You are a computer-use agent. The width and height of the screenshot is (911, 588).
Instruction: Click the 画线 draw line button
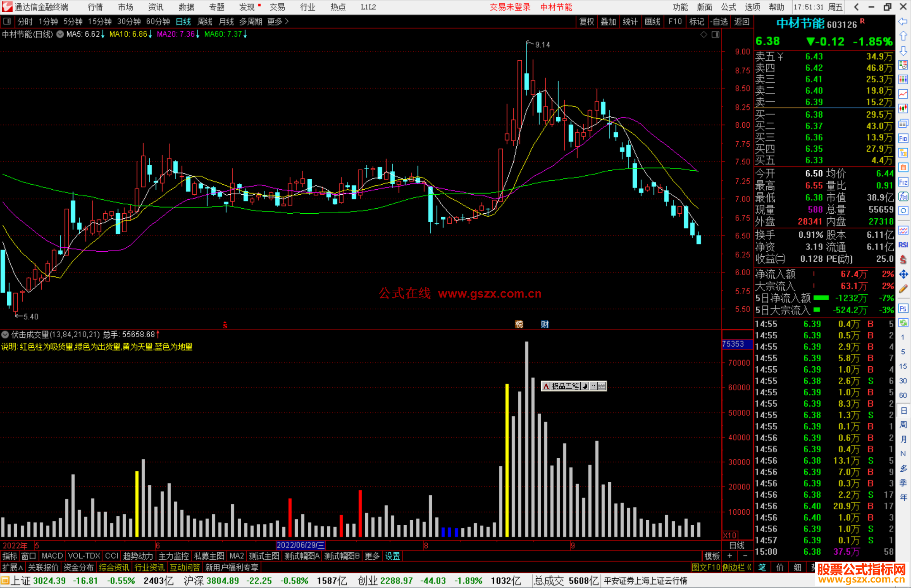652,21
